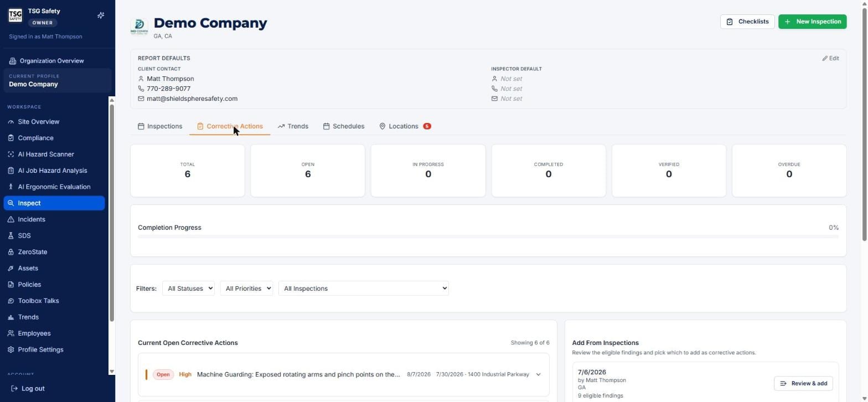Click the Open 6 summary card

click(x=308, y=171)
